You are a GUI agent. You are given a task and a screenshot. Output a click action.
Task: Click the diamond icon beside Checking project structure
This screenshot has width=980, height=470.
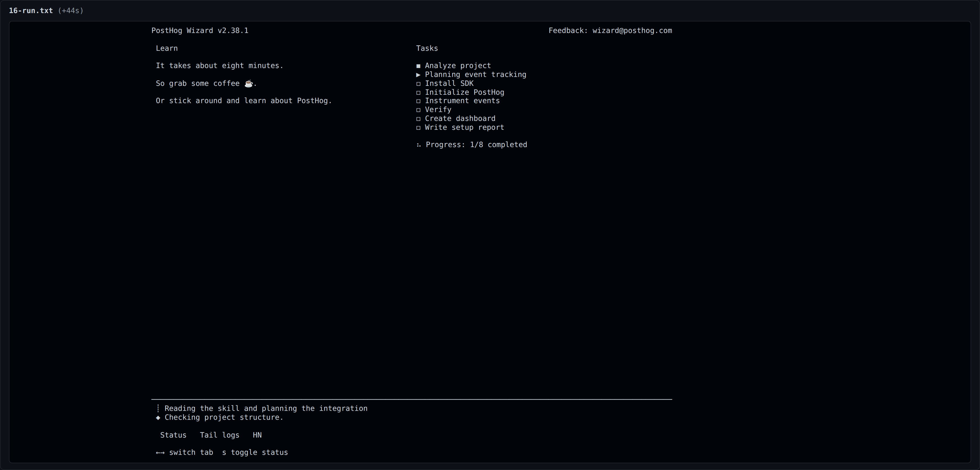coord(158,417)
